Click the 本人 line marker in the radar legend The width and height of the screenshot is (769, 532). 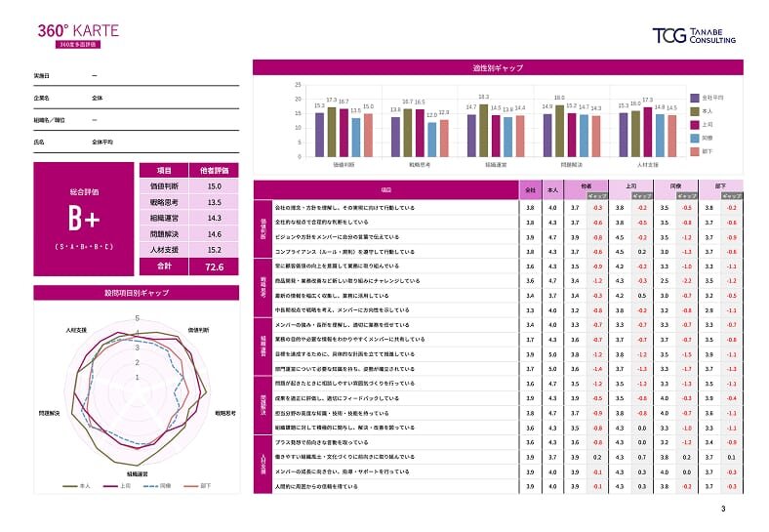pyautogui.click(x=70, y=486)
